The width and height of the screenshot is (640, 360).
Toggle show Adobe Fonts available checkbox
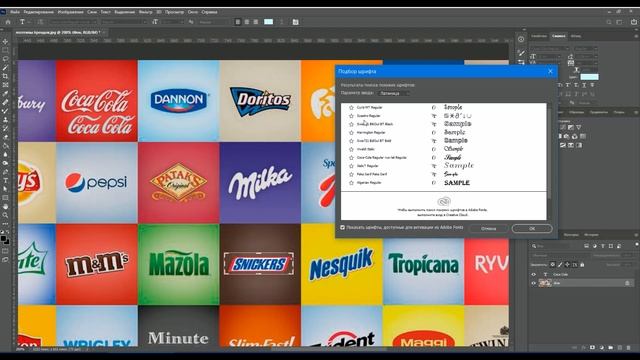tap(342, 227)
